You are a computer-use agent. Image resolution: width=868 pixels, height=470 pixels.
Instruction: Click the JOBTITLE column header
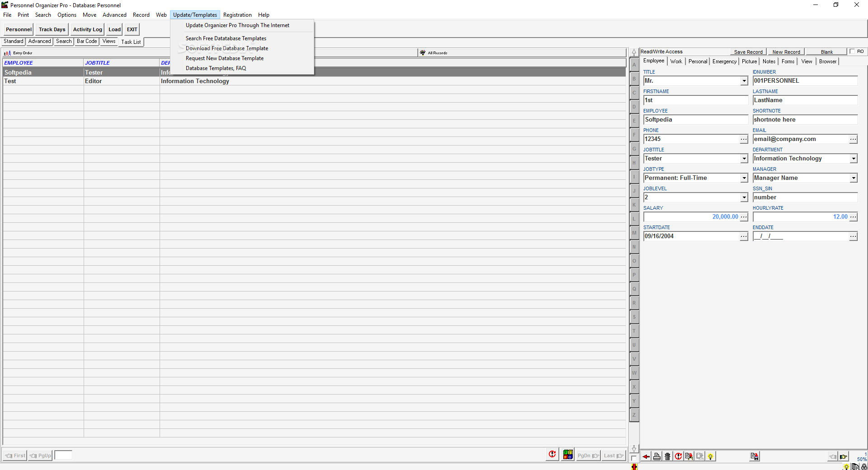[x=121, y=63]
